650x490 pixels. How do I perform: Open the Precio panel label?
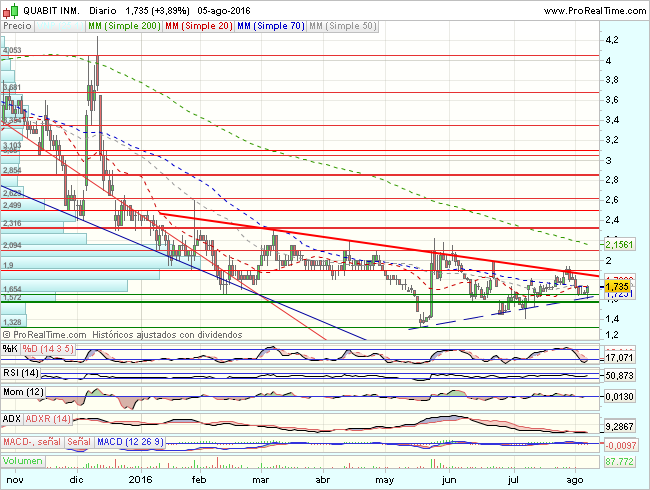point(18,22)
